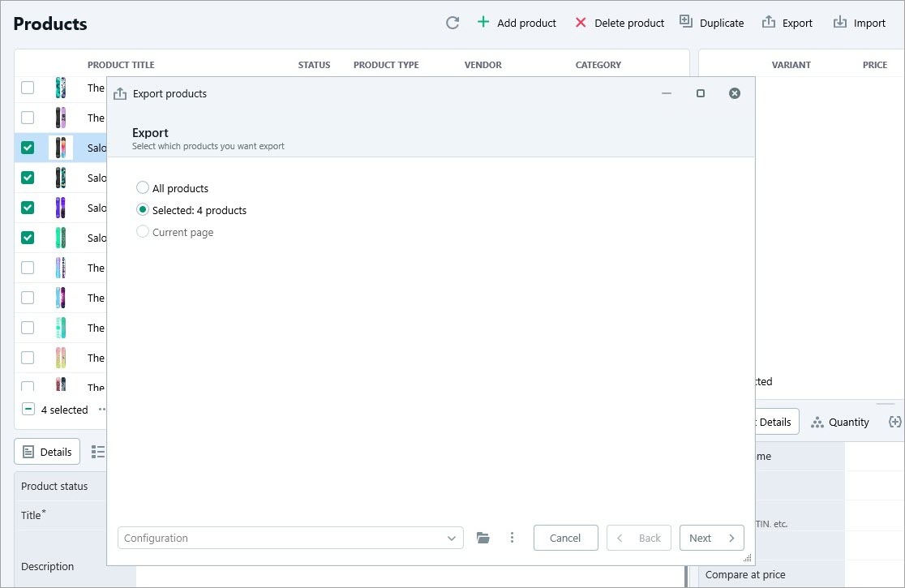Click the Cancel button
The image size is (905, 588).
[x=566, y=538]
